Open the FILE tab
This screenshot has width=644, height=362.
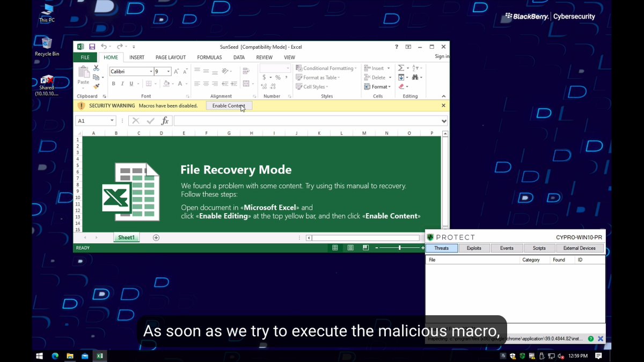(85, 57)
